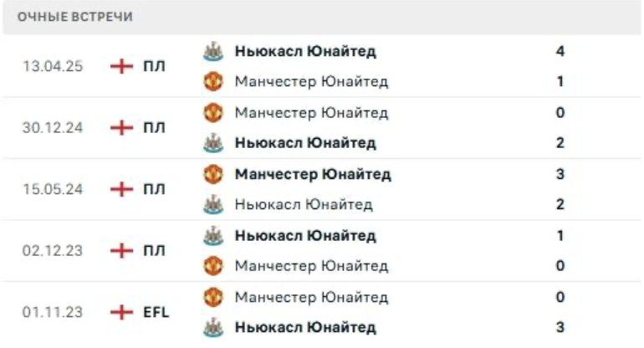The width and height of the screenshot is (644, 348).
Task: Select Ньюкасл Юнайтед in 13.04.25 match
Action: pyautogui.click(x=305, y=51)
